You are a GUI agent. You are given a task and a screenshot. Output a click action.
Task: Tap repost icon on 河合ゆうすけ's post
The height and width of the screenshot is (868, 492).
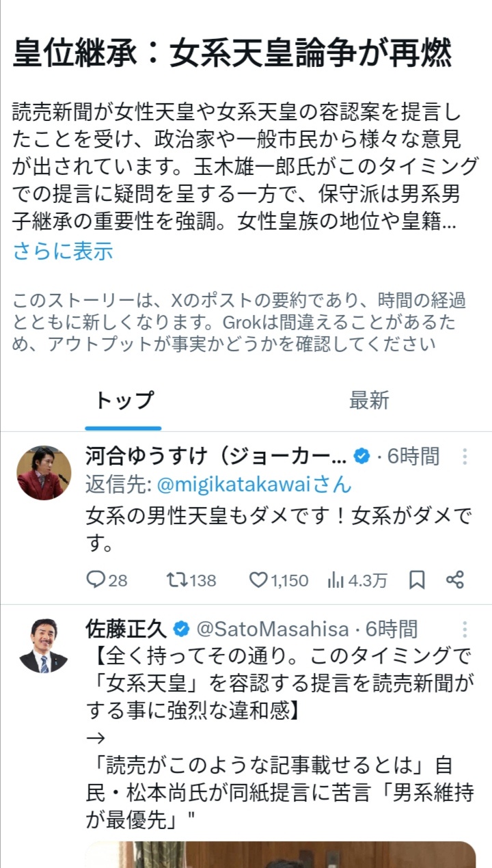point(176,580)
